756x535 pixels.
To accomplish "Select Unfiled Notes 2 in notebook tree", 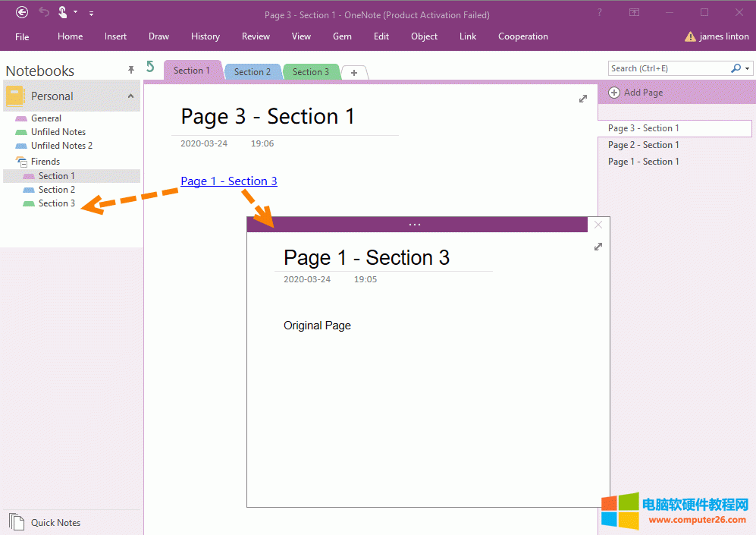I will pyautogui.click(x=61, y=146).
